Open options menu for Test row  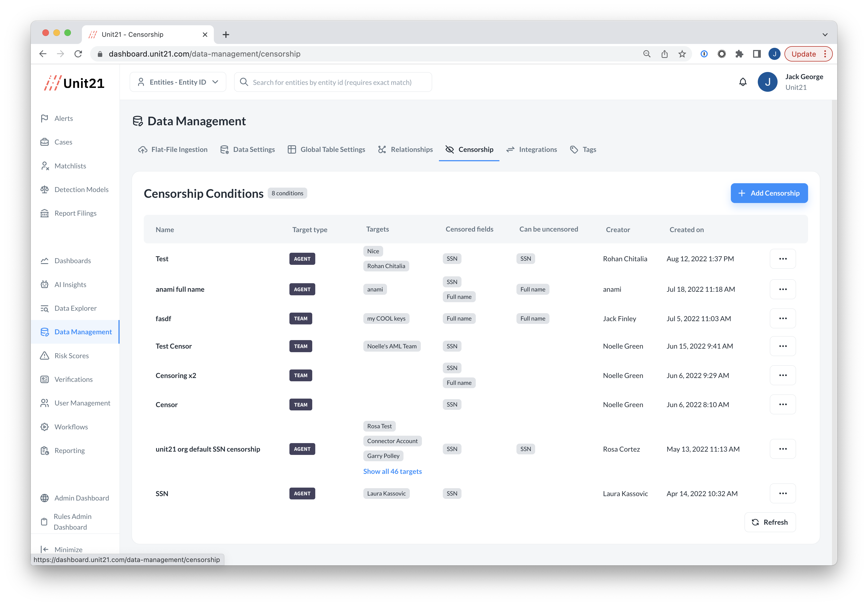pos(783,259)
